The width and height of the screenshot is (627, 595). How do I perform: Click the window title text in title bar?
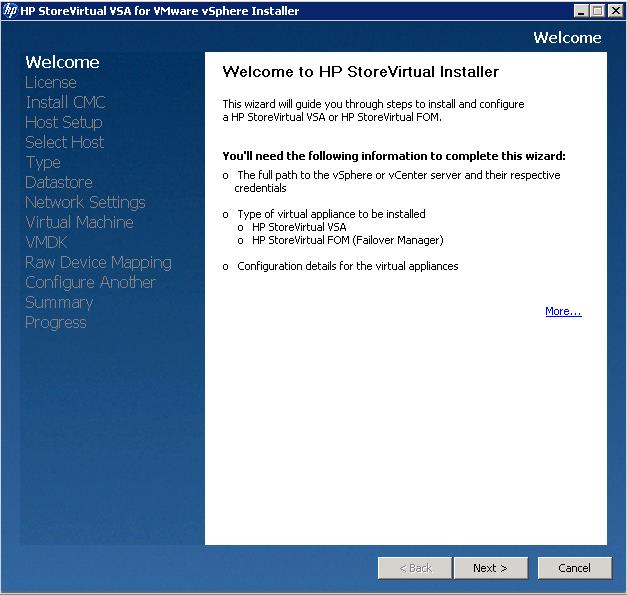(160, 11)
